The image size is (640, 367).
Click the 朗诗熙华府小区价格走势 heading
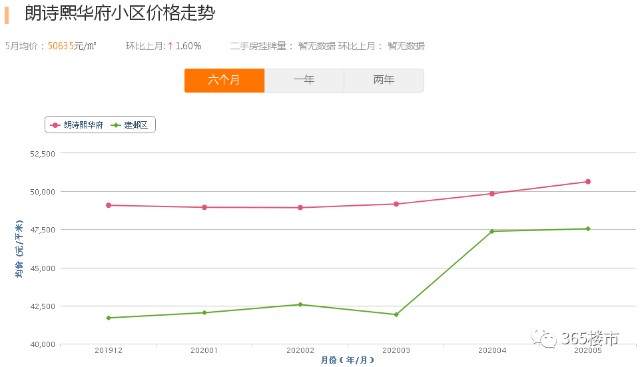pos(120,13)
